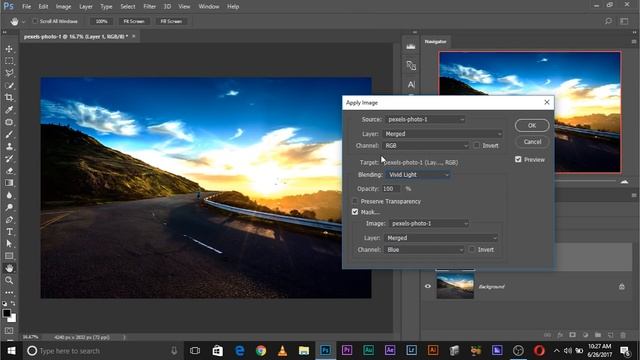Screen dimensions: 640x360
Task: Open the Image menu
Action: point(63,7)
